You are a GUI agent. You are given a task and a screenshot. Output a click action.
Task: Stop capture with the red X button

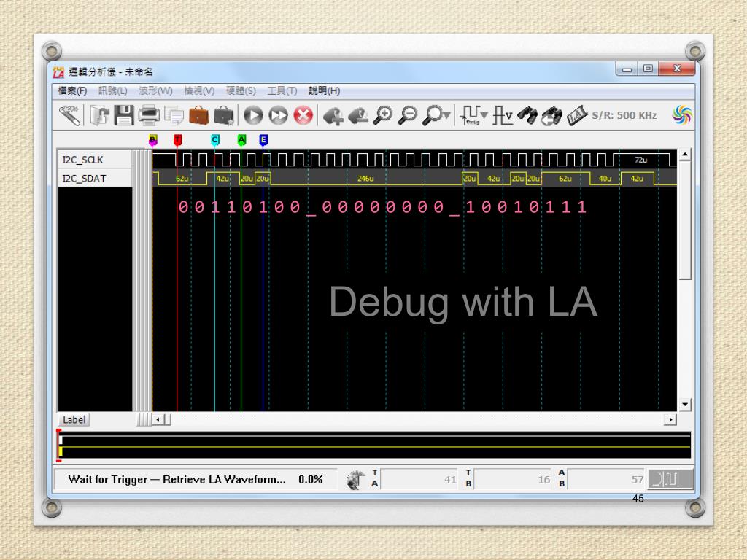303,115
